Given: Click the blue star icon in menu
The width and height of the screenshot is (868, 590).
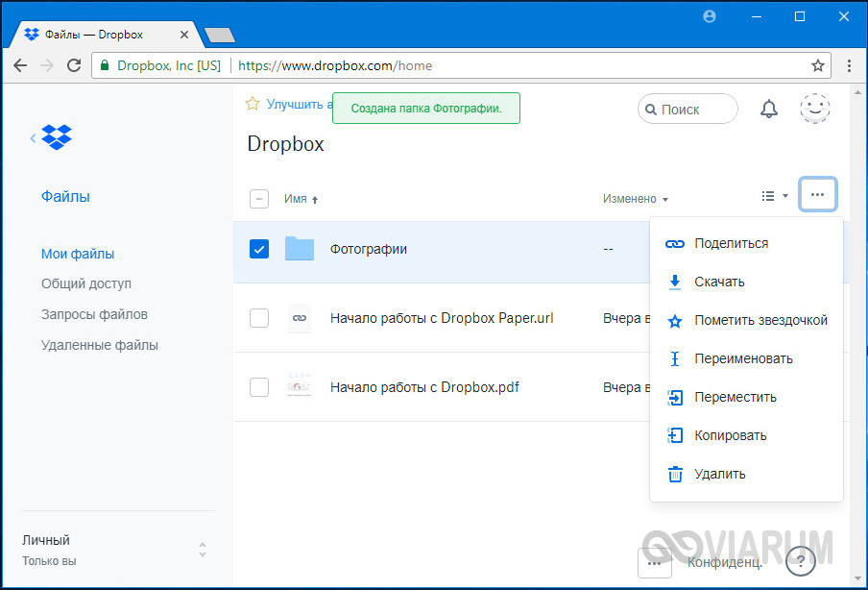Looking at the screenshot, I should point(675,321).
